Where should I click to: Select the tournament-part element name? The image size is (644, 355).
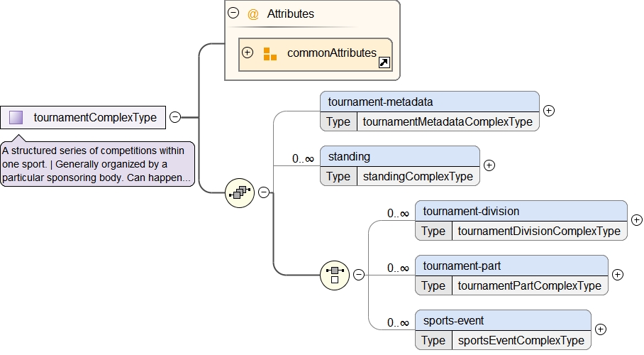[462, 266]
